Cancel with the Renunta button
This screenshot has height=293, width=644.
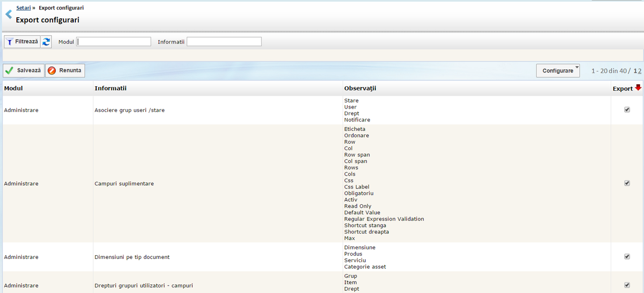[65, 70]
